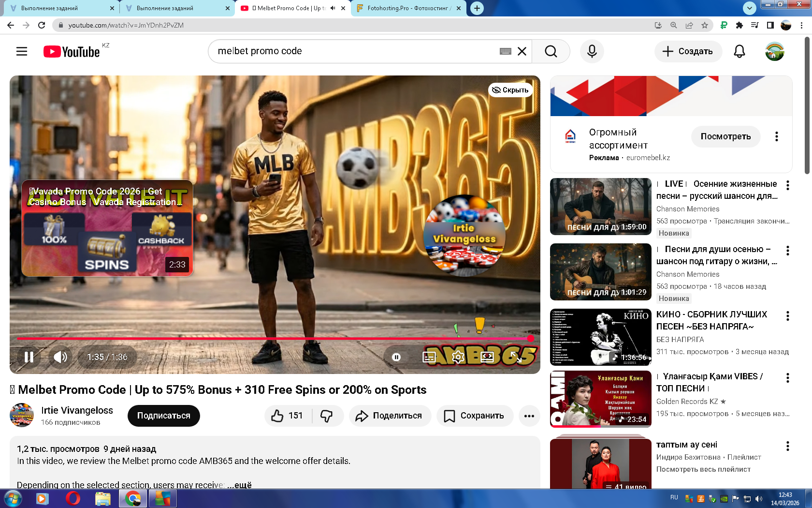The image size is (812, 508).
Task: Mute the video player volume
Action: pyautogui.click(x=60, y=357)
